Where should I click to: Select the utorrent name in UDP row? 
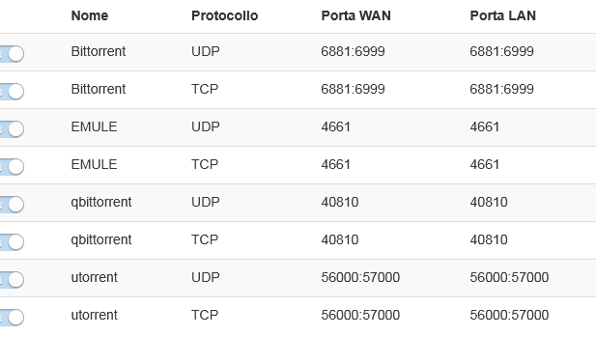point(95,277)
